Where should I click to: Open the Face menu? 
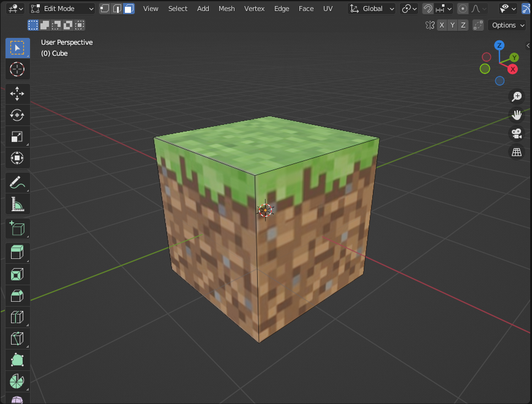[x=306, y=9]
